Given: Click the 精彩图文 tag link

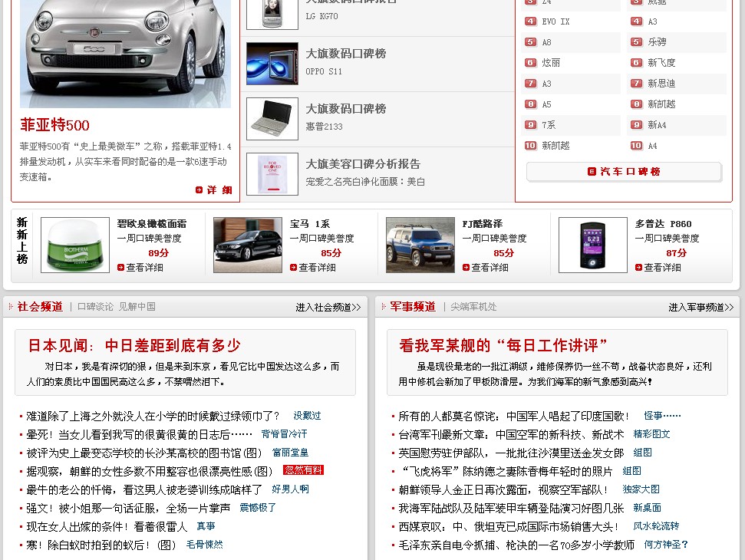Looking at the screenshot, I should pyautogui.click(x=652, y=434).
